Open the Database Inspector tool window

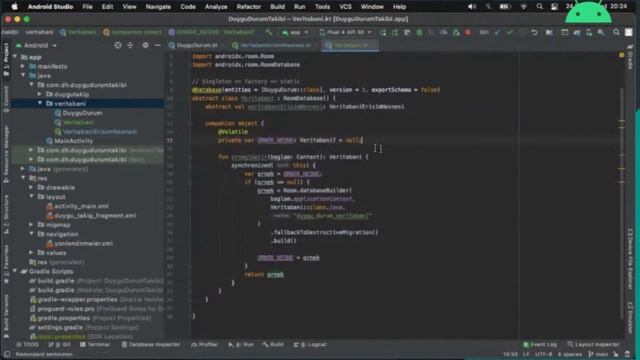pyautogui.click(x=151, y=344)
